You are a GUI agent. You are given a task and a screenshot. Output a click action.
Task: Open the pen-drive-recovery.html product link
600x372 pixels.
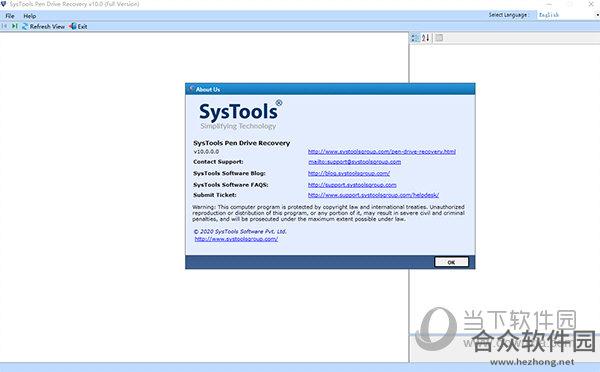pyautogui.click(x=382, y=152)
